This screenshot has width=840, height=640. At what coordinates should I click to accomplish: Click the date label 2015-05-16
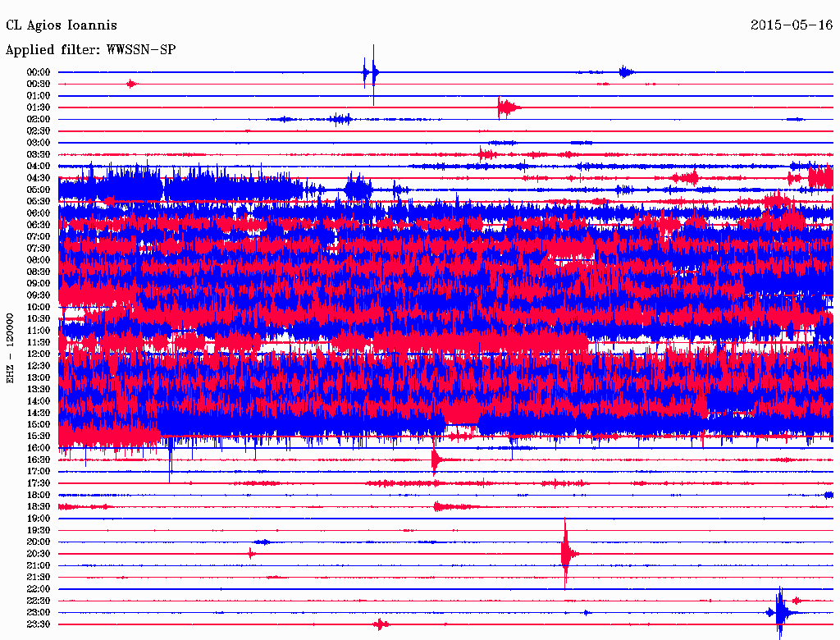click(x=792, y=25)
